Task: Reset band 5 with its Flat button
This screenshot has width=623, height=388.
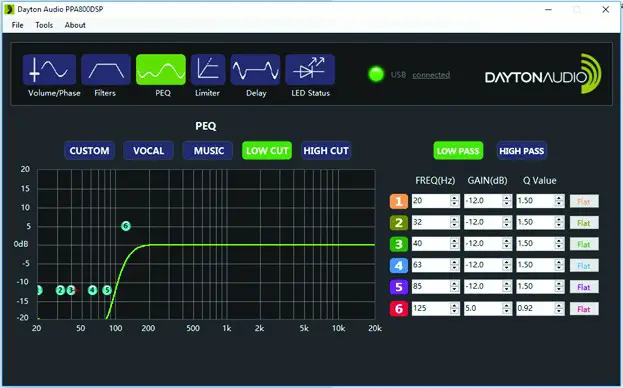Action: pos(584,287)
